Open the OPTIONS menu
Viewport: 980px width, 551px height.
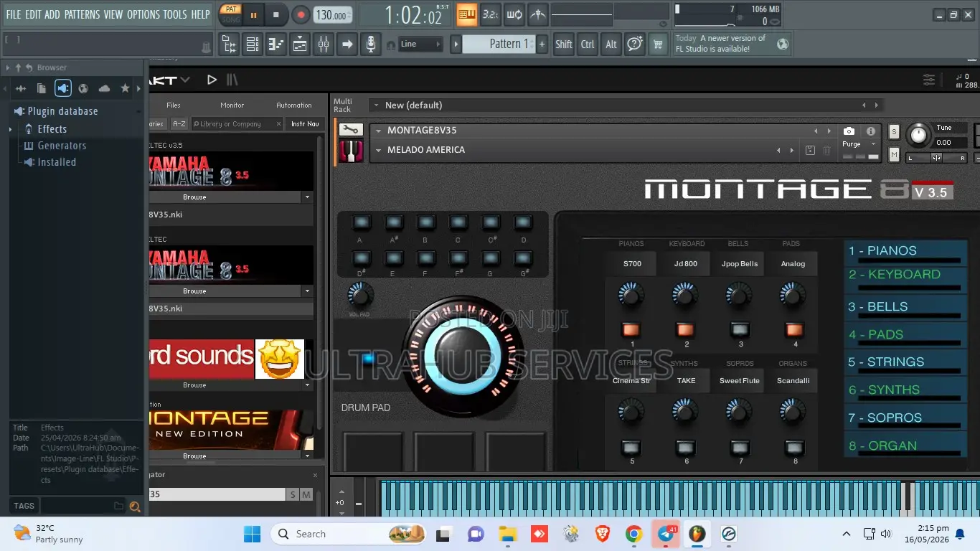(143, 14)
